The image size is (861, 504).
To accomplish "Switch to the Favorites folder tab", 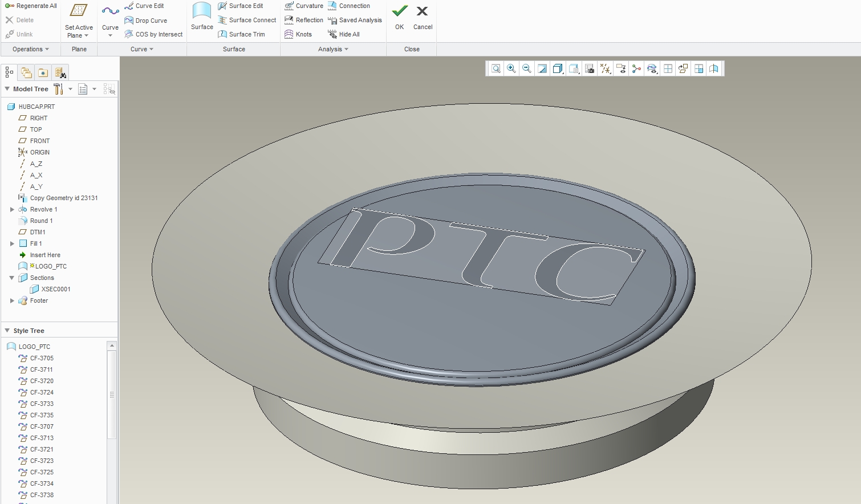I will (43, 72).
